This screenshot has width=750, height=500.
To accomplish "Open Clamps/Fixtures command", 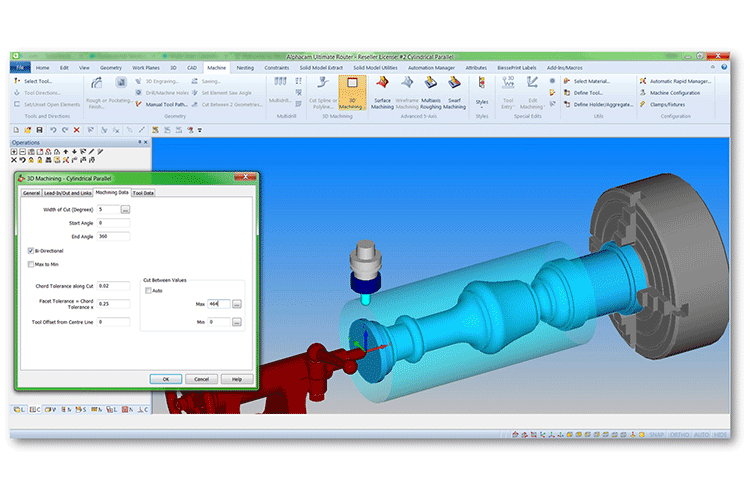I will pyautogui.click(x=662, y=104).
